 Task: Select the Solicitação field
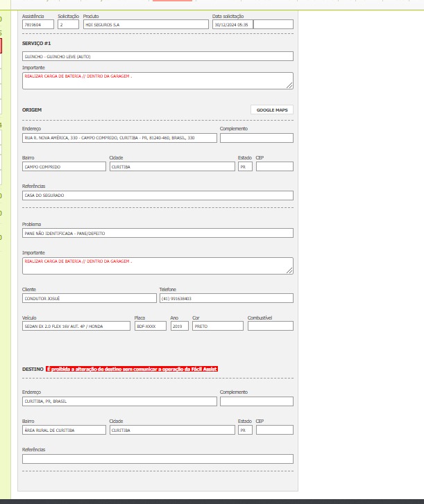[x=68, y=24]
